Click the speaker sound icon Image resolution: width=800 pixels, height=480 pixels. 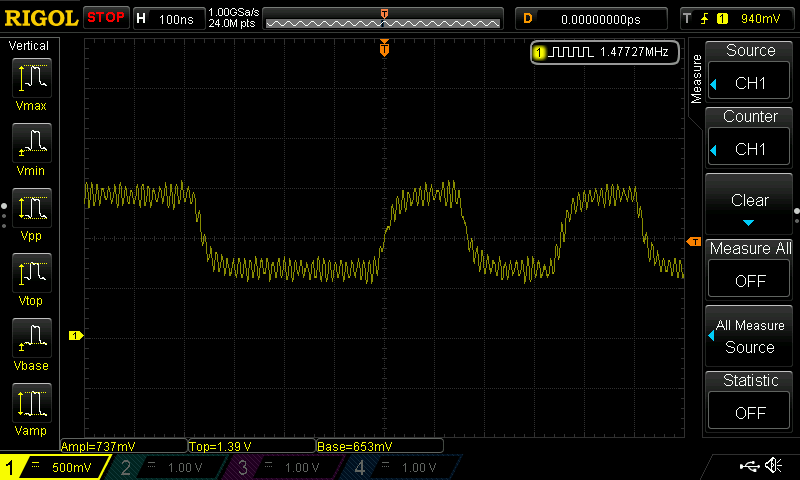click(x=774, y=465)
